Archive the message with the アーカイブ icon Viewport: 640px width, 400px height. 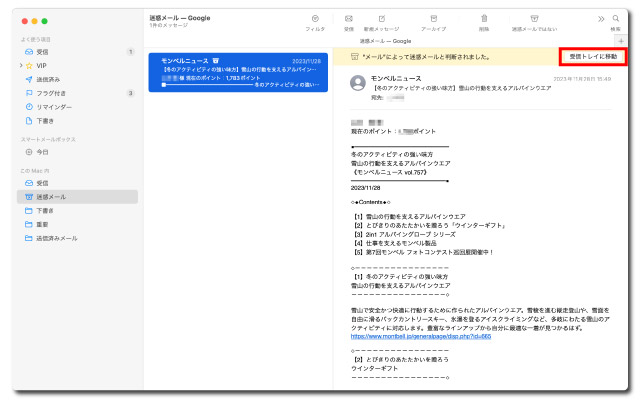point(433,19)
